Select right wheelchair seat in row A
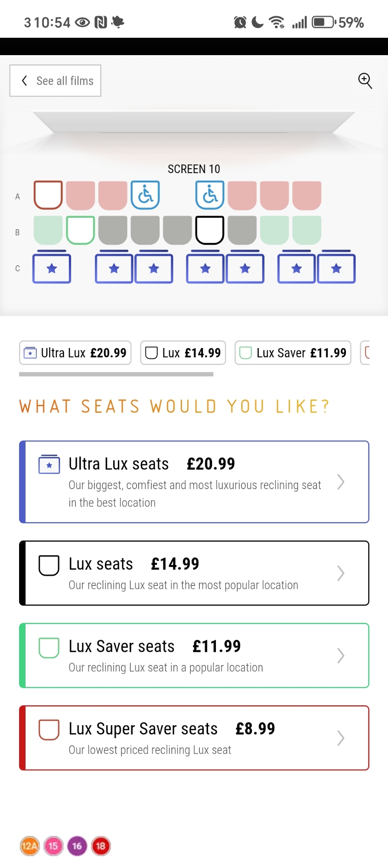388x868 pixels. (210, 195)
